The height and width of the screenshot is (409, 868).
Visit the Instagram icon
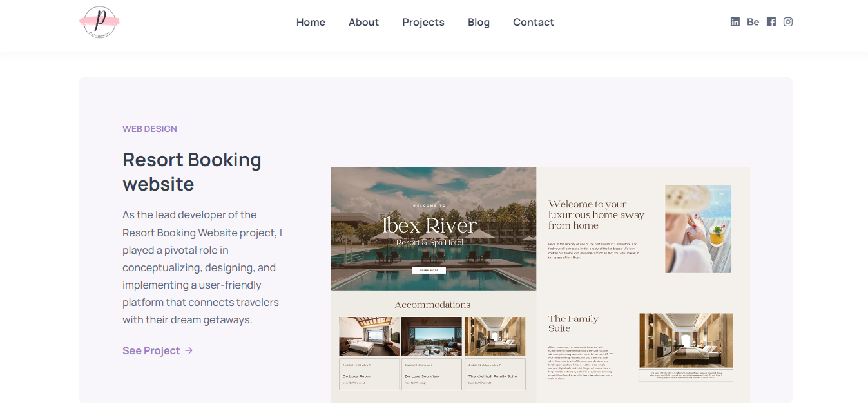click(x=787, y=21)
